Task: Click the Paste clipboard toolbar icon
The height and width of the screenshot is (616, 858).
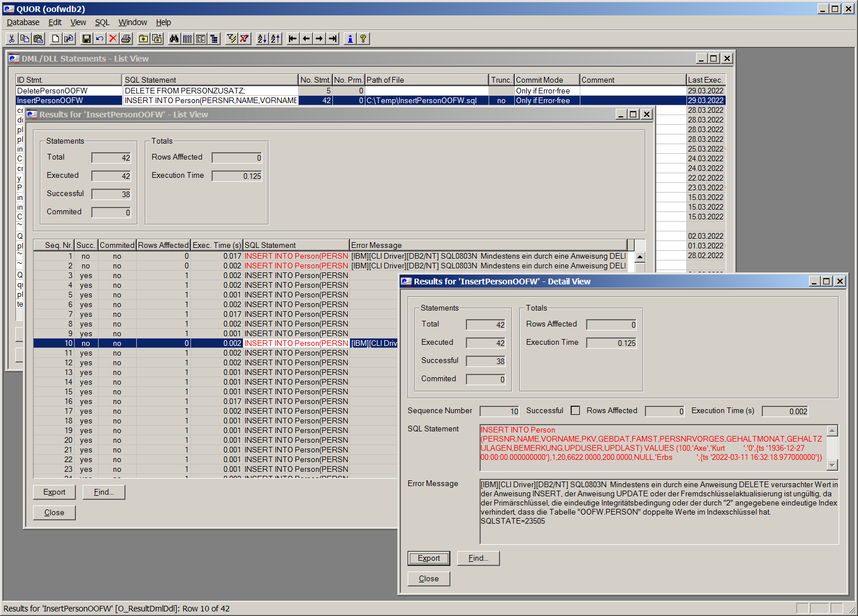Action: pyautogui.click(x=38, y=39)
